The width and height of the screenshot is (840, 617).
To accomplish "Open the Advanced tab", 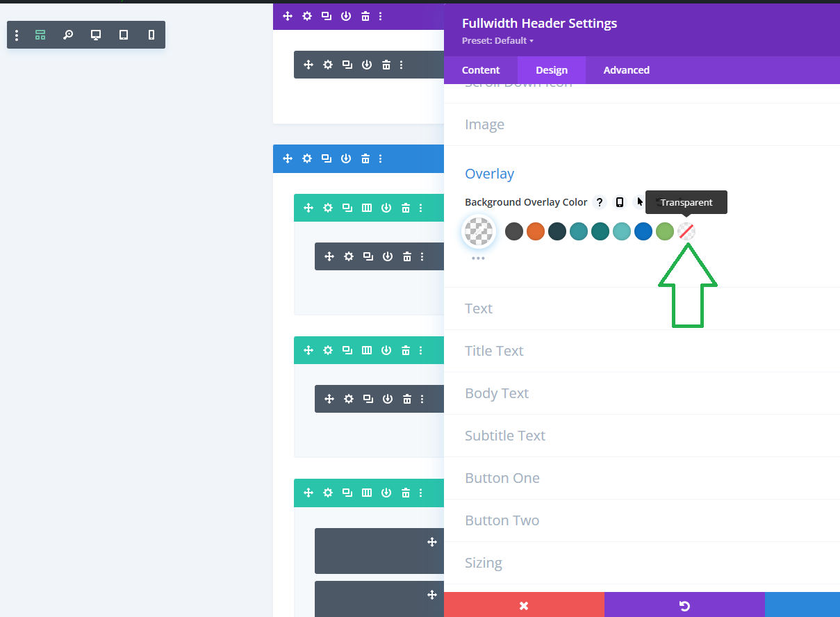I will [626, 70].
